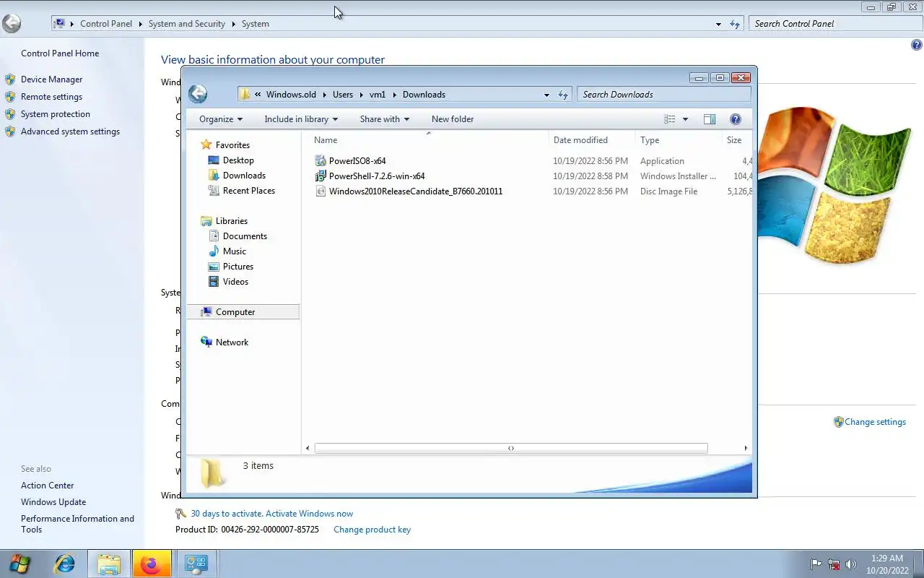Open the Share with dropdown
This screenshot has width=924, height=578.
385,119
